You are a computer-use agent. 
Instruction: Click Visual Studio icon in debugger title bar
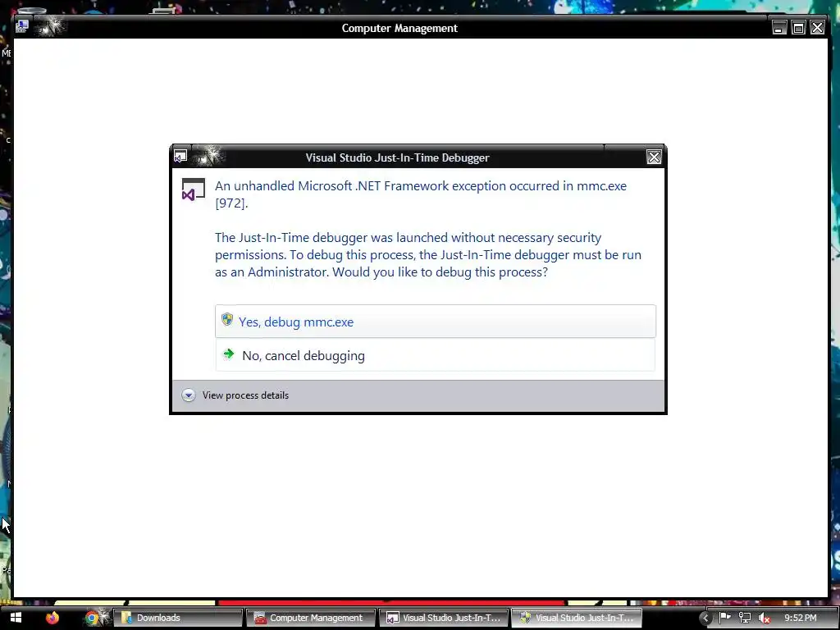tap(180, 157)
